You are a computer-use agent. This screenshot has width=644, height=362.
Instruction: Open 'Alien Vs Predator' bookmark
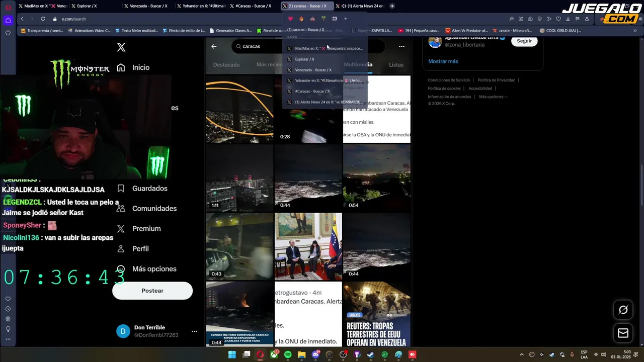click(x=466, y=31)
